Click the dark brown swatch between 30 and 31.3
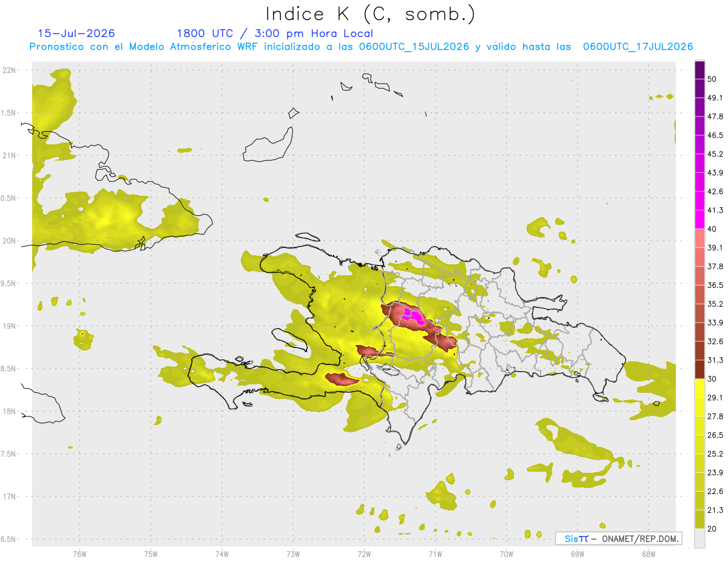The image size is (728, 562). coord(699,369)
